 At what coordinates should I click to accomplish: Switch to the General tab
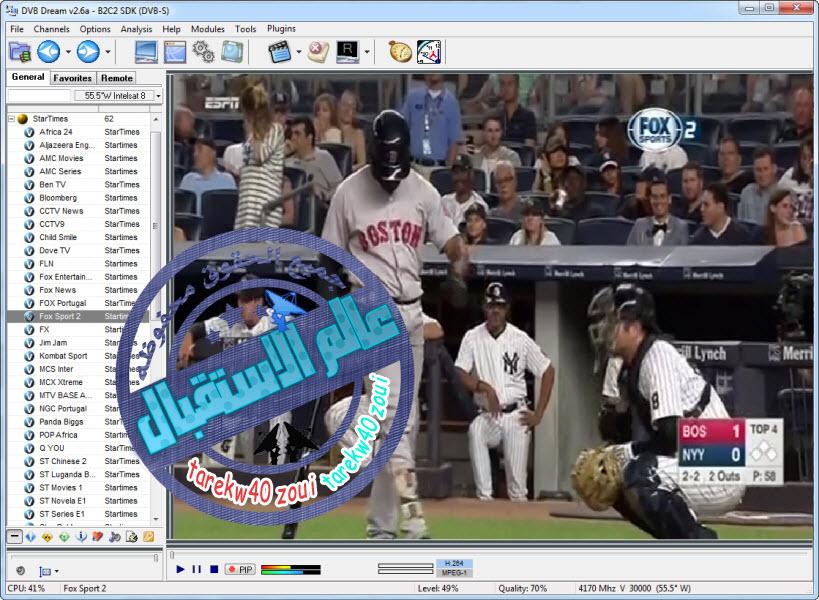pyautogui.click(x=28, y=77)
